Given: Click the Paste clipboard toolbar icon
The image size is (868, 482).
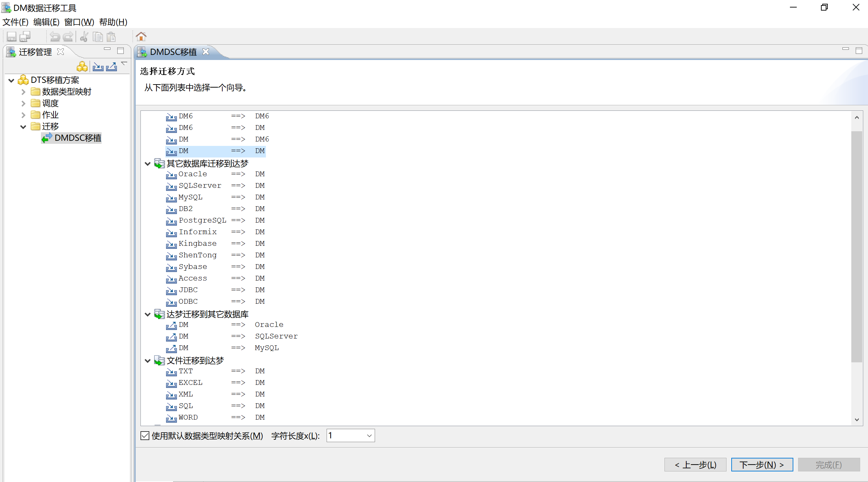Looking at the screenshot, I should click(x=111, y=36).
